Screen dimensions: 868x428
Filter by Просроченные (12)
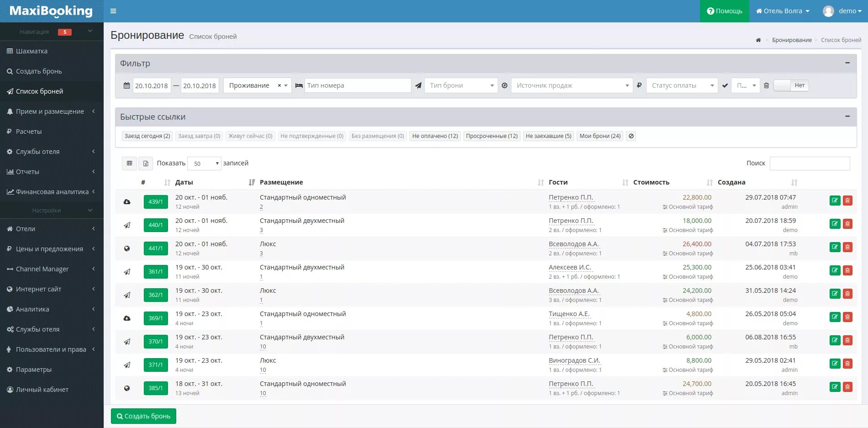click(x=492, y=136)
